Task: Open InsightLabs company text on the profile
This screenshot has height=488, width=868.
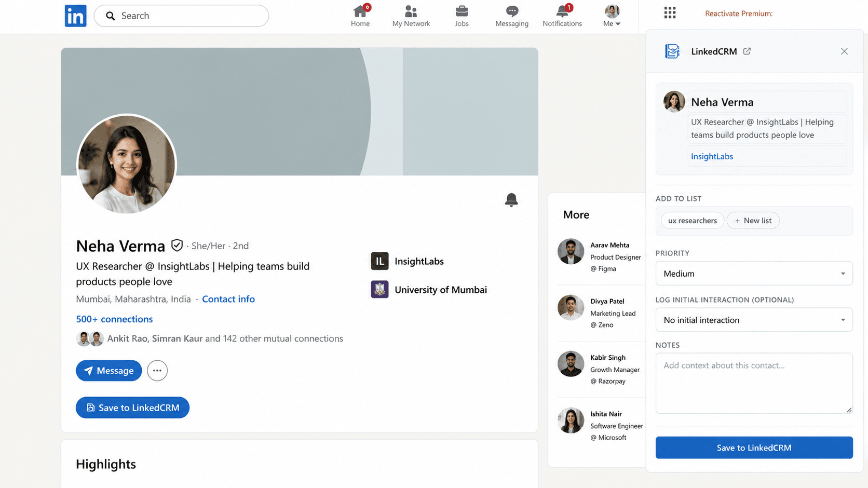Action: [x=419, y=261]
